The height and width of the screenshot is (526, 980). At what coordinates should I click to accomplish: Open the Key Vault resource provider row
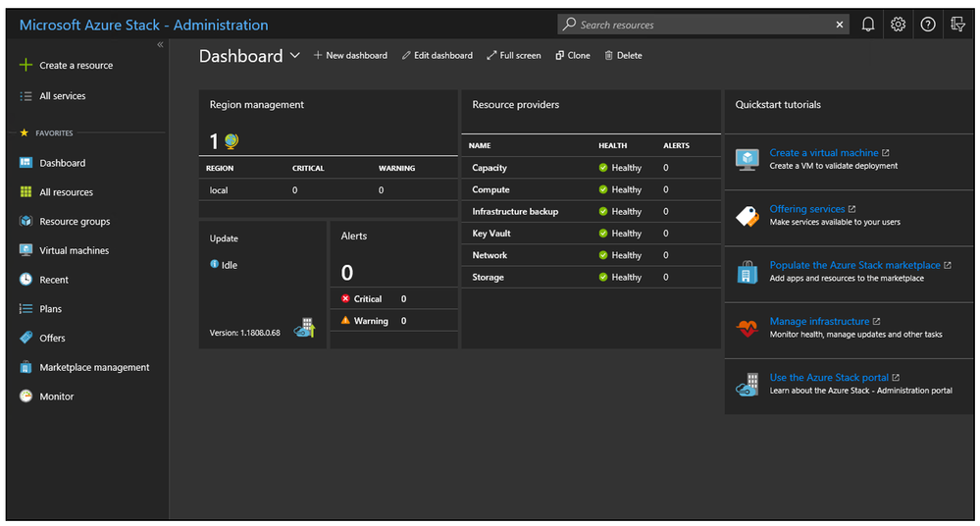click(x=592, y=234)
